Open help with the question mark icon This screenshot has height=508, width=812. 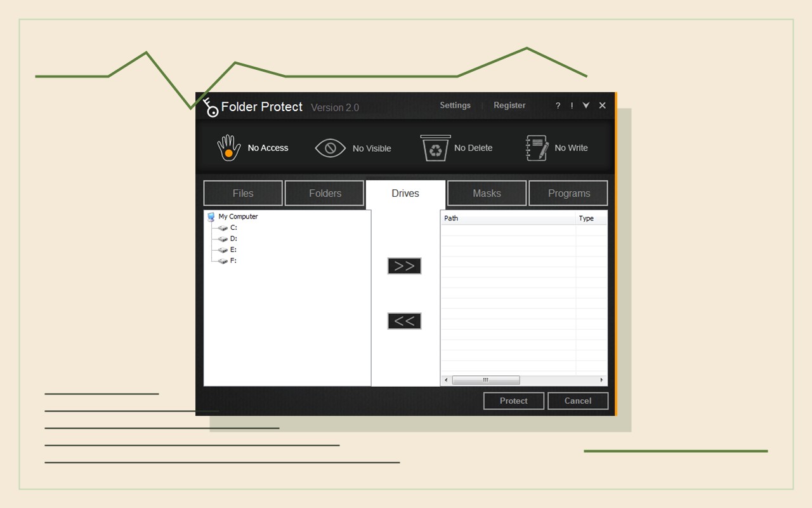558,106
